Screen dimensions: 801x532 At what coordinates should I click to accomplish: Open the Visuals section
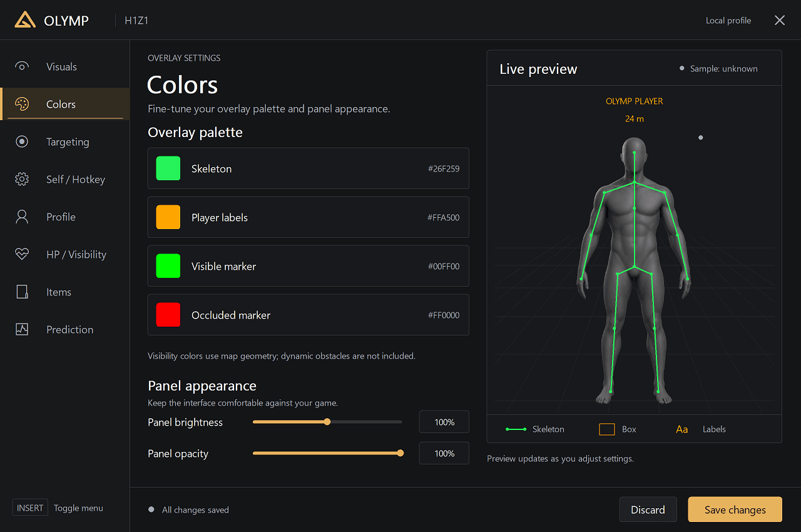click(65, 66)
